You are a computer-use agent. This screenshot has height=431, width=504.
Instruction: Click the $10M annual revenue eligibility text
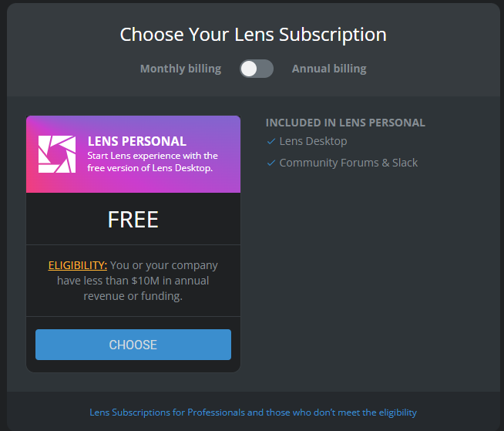(x=133, y=281)
